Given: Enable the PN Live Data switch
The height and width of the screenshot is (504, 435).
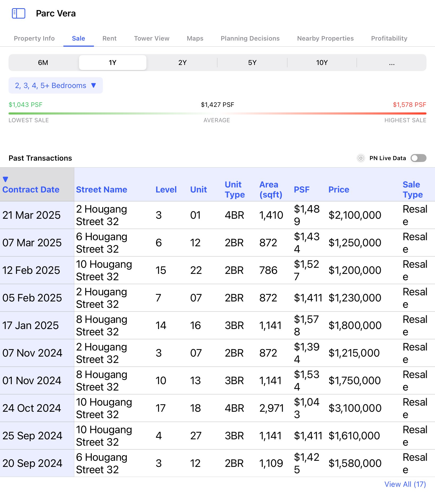Looking at the screenshot, I should [x=418, y=158].
